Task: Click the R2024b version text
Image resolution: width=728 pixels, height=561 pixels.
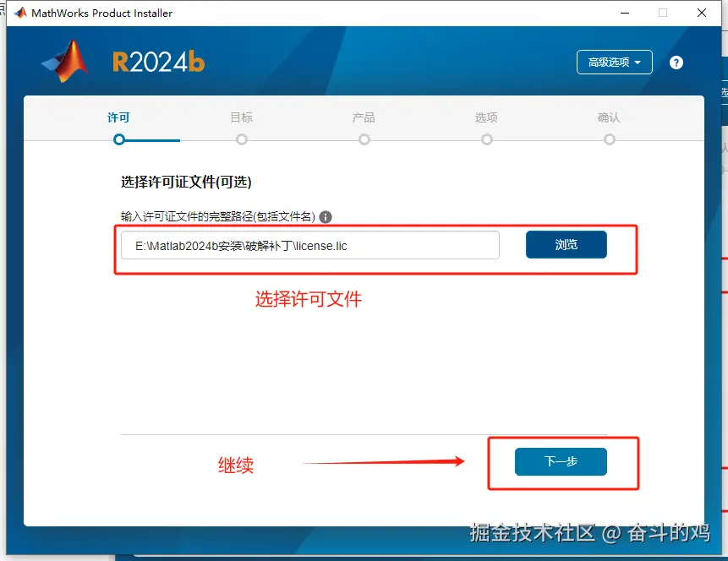Action: (158, 63)
